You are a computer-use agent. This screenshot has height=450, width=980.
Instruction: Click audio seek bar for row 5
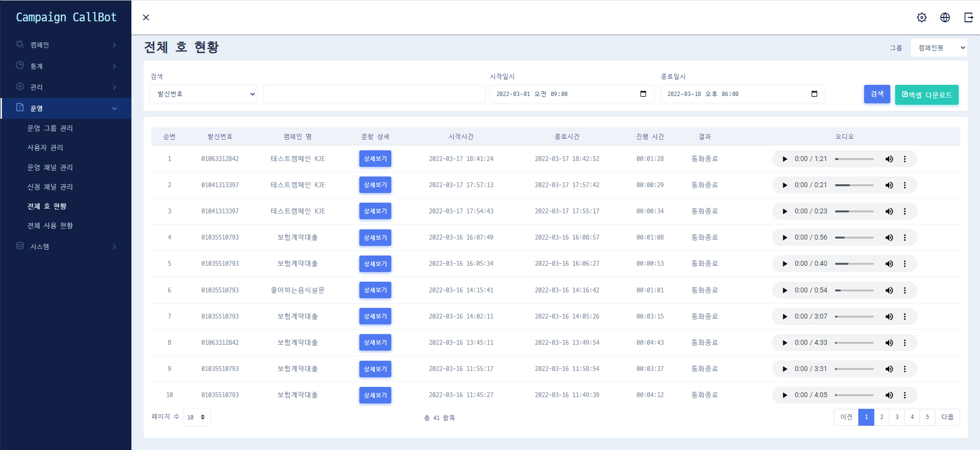click(x=854, y=264)
